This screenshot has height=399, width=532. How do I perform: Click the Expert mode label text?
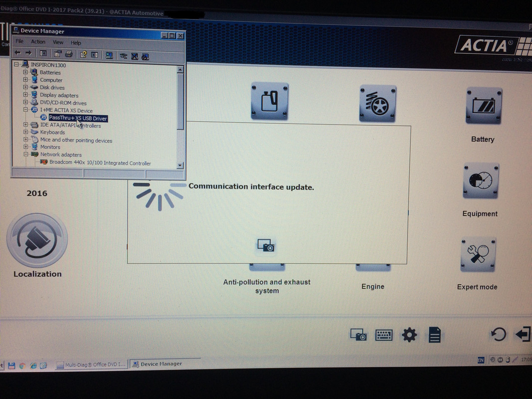(477, 287)
